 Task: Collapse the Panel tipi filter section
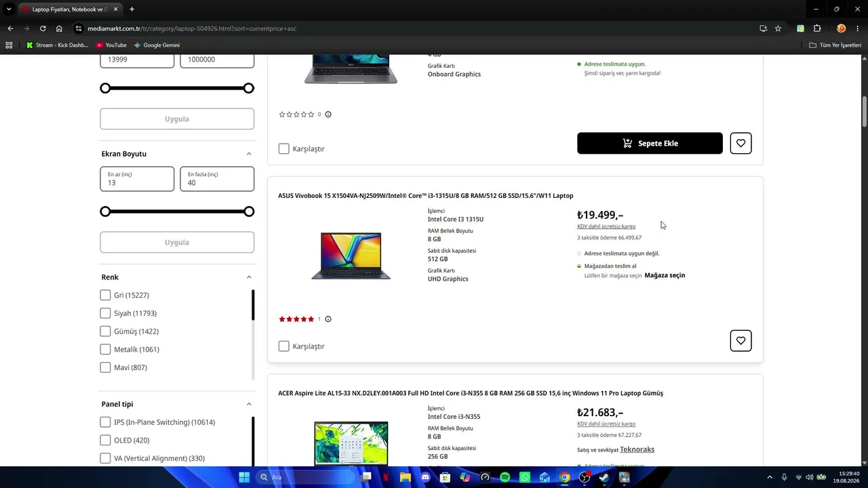tap(249, 404)
